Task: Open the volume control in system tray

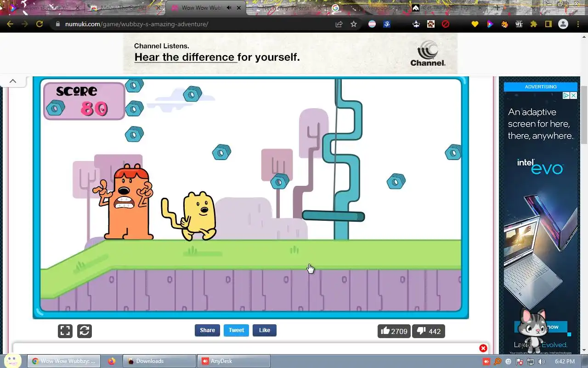Action: 542,362
